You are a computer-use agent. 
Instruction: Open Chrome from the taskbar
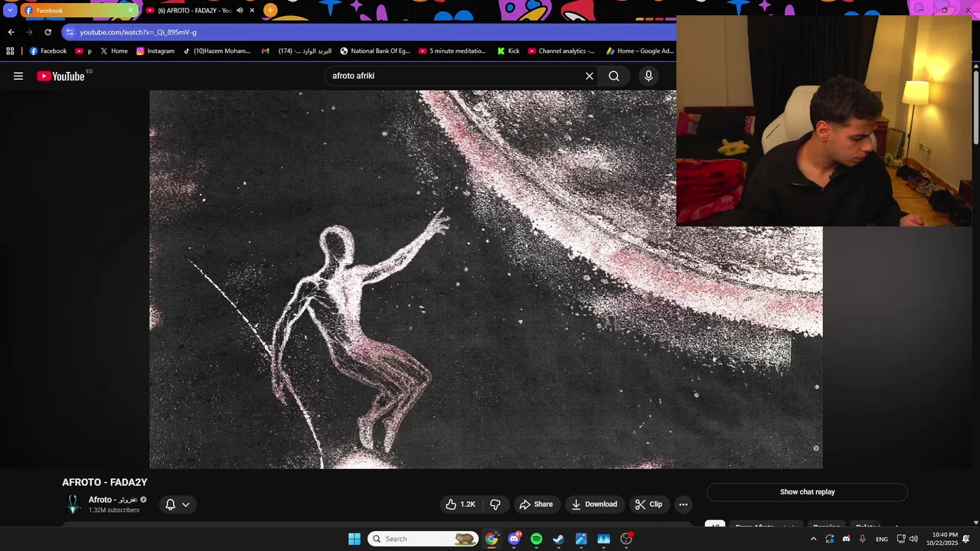[x=492, y=539]
